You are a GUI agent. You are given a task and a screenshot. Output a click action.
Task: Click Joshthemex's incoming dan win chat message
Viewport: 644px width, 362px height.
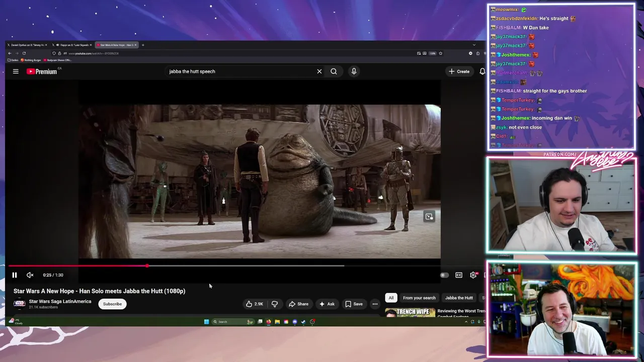[535, 118]
